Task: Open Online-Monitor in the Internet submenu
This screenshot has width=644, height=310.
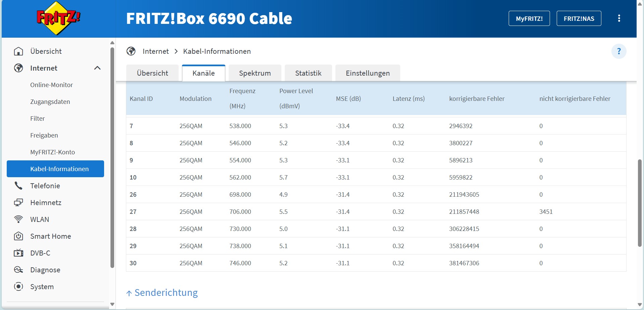Action: click(51, 85)
